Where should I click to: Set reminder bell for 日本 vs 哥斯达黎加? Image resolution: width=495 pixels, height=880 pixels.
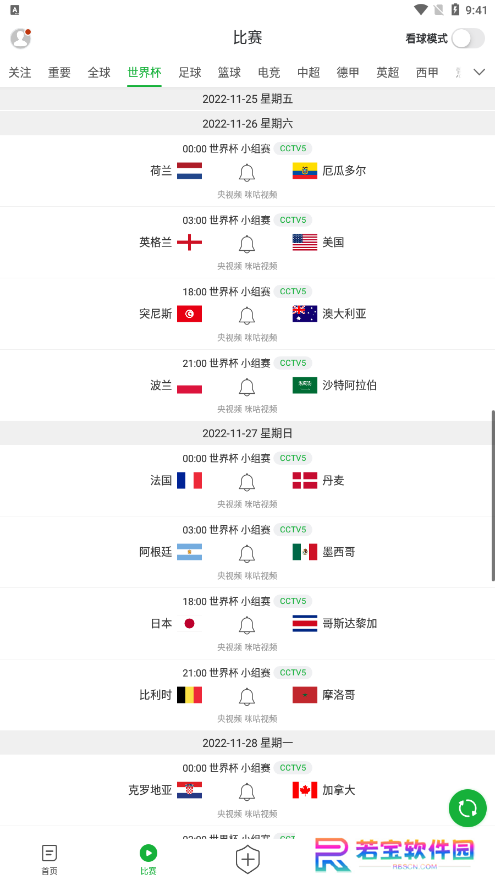click(247, 625)
